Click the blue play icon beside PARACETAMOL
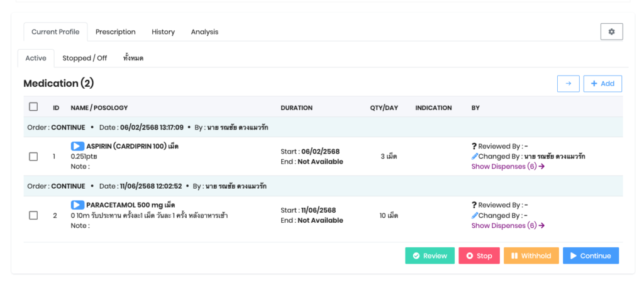 point(77,205)
